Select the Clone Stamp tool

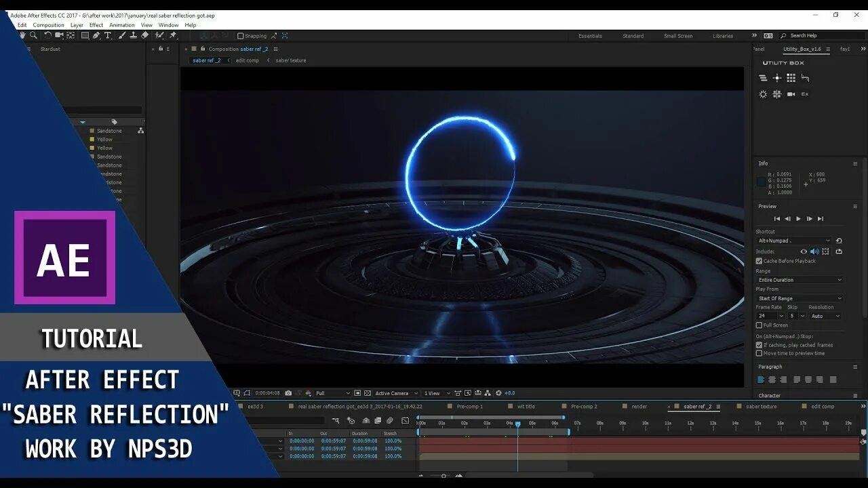[133, 35]
